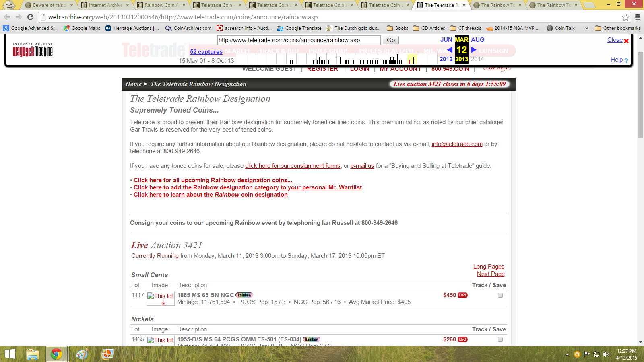Click the Wayback Machine logo

pyautogui.click(x=33, y=50)
